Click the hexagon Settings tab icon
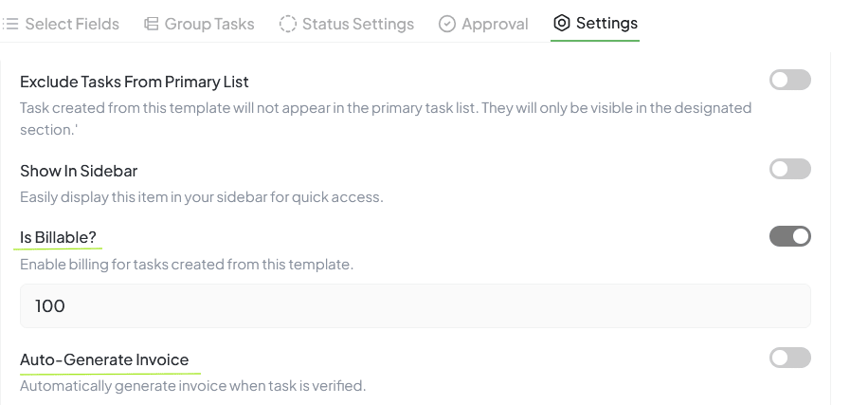The image size is (868, 405). coord(562,23)
